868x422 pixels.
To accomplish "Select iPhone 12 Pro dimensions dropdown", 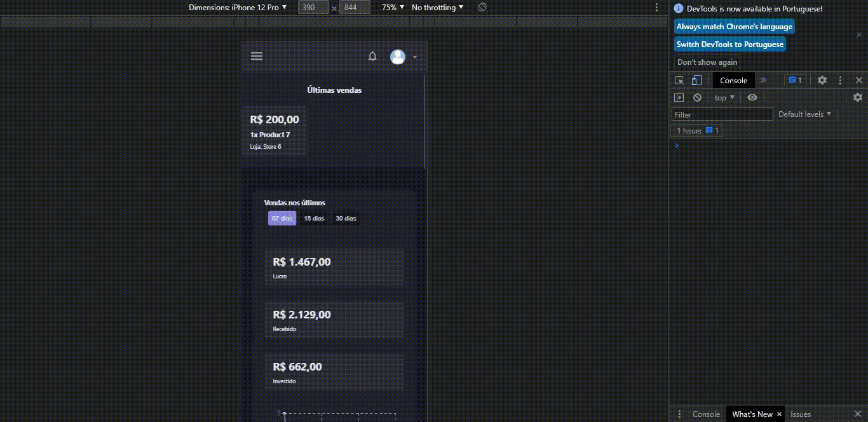I will pyautogui.click(x=238, y=8).
